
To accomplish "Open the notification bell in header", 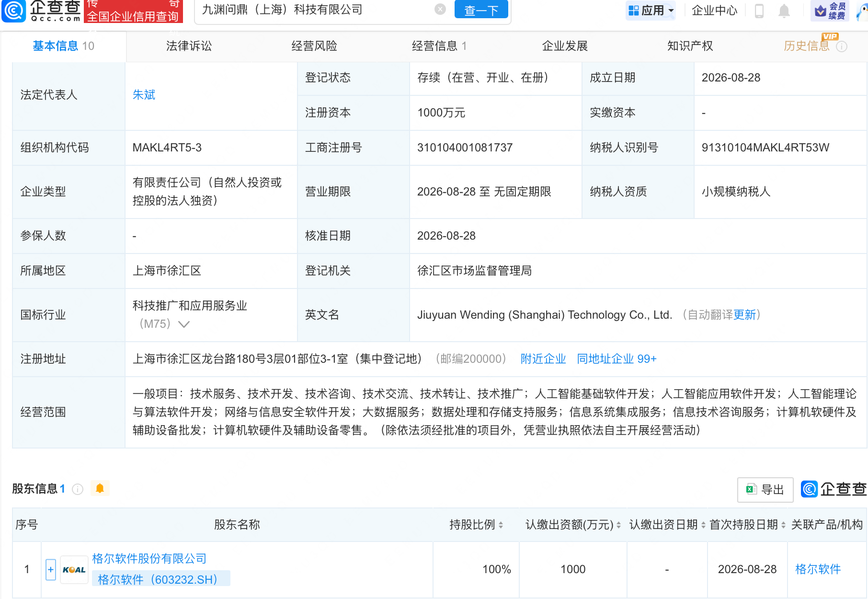I will [784, 11].
